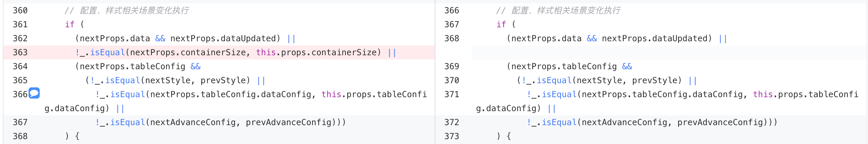Select line number 360 in old file
This screenshot has width=868, height=144.
point(20,10)
